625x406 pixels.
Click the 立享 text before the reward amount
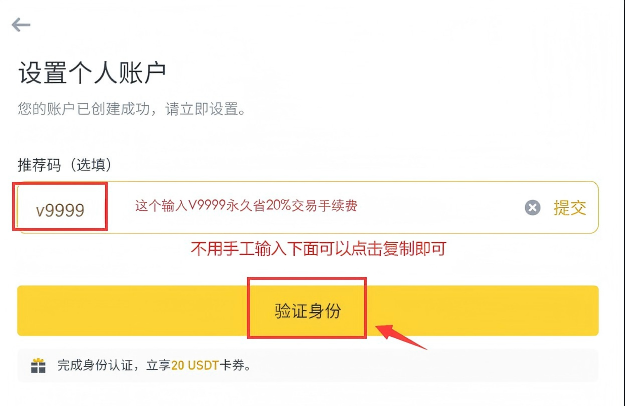click(159, 365)
